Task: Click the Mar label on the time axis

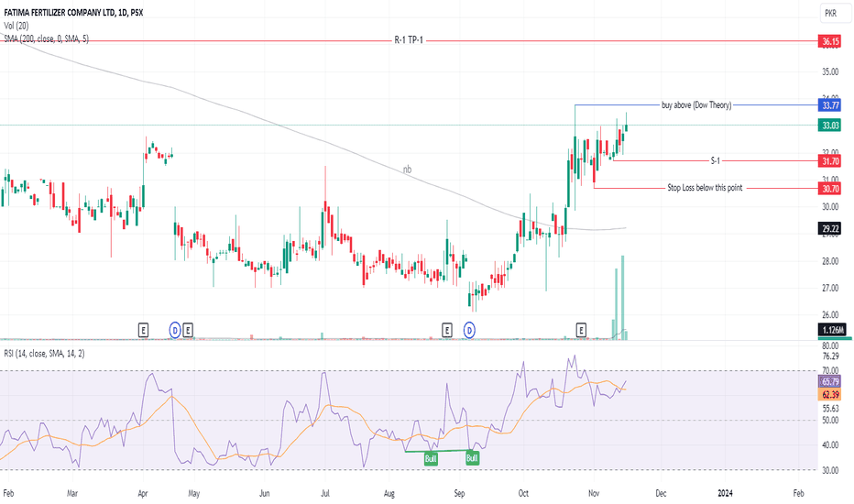Action: coord(71,493)
